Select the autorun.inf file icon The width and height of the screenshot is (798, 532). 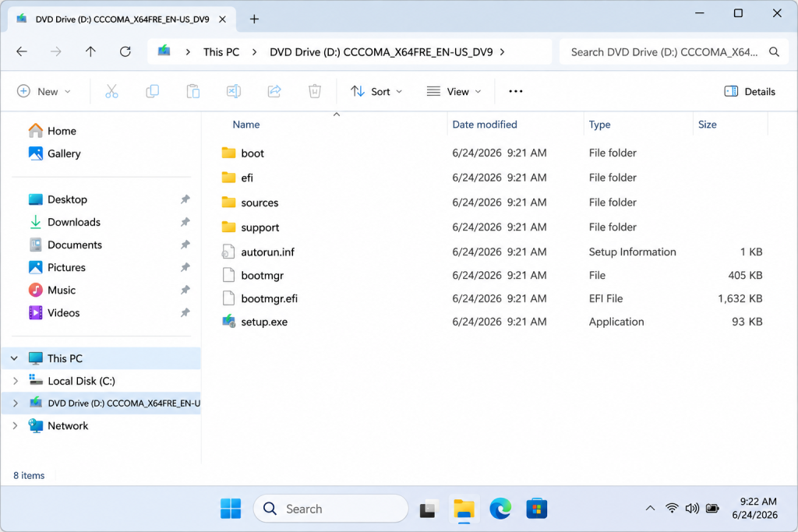pyautogui.click(x=228, y=252)
